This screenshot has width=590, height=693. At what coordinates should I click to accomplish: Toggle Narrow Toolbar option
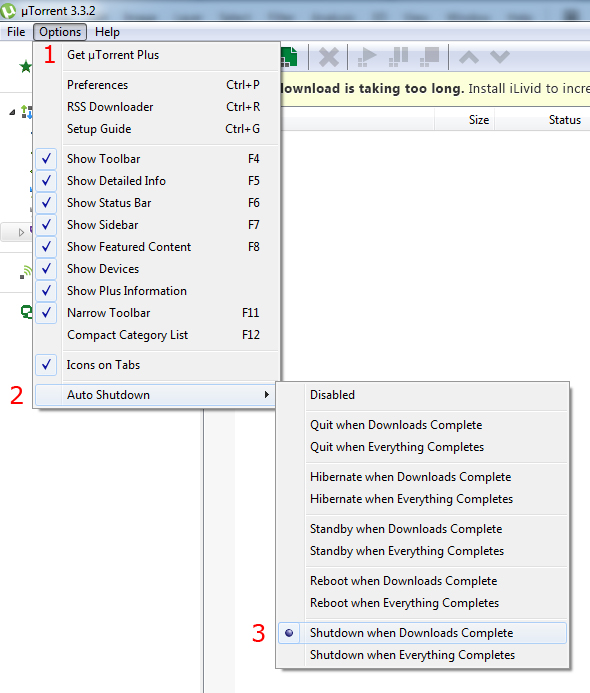click(x=157, y=313)
